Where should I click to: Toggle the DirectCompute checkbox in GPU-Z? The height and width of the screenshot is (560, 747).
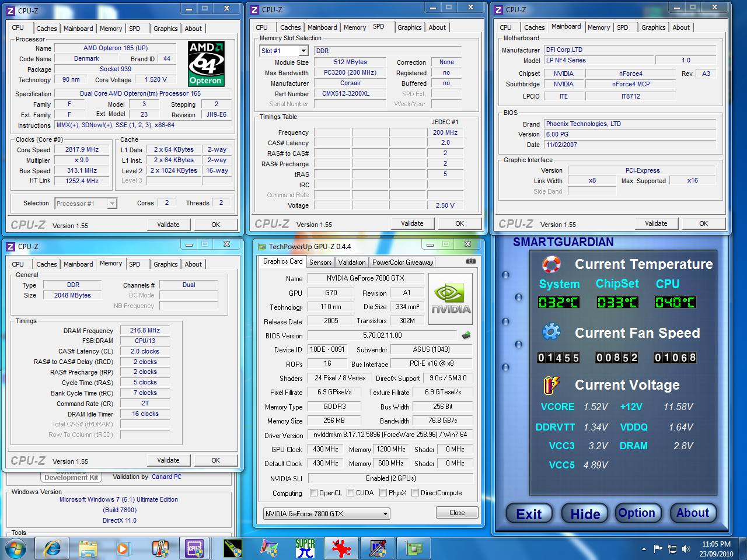click(416, 493)
